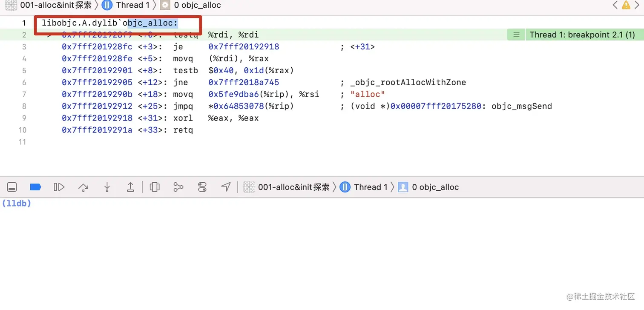Click the objc_msgSend comment on line 8

pyautogui.click(x=522, y=106)
